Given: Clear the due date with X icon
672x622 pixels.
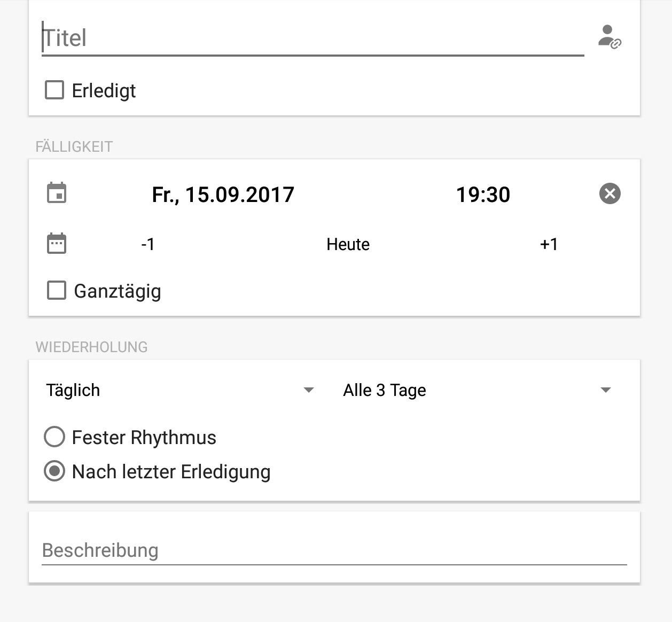Looking at the screenshot, I should 610,193.
